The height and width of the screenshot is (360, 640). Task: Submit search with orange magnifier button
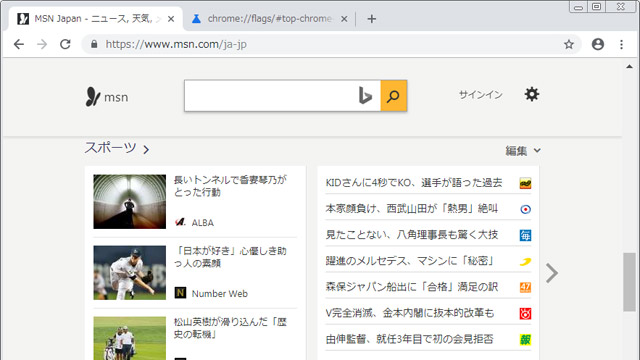click(x=393, y=96)
